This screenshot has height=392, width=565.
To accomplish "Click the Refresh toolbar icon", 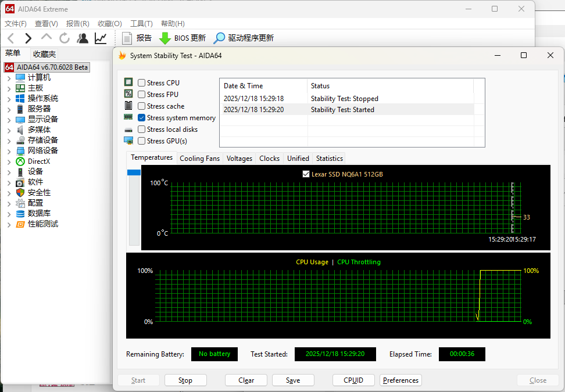I will [x=65, y=38].
